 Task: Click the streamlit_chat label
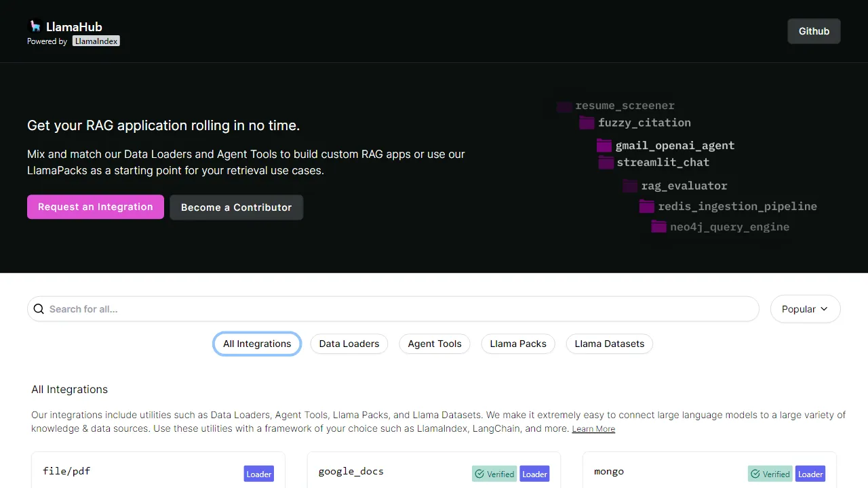tap(663, 163)
